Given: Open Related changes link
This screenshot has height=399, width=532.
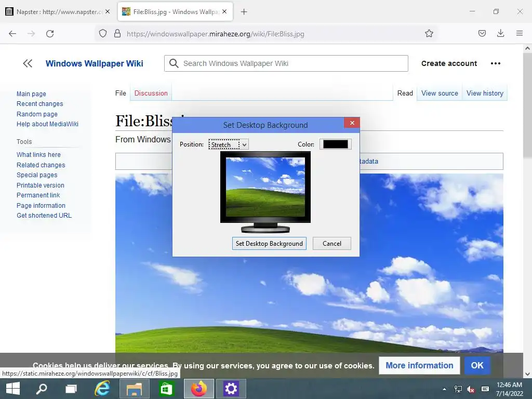Looking at the screenshot, I should (41, 165).
